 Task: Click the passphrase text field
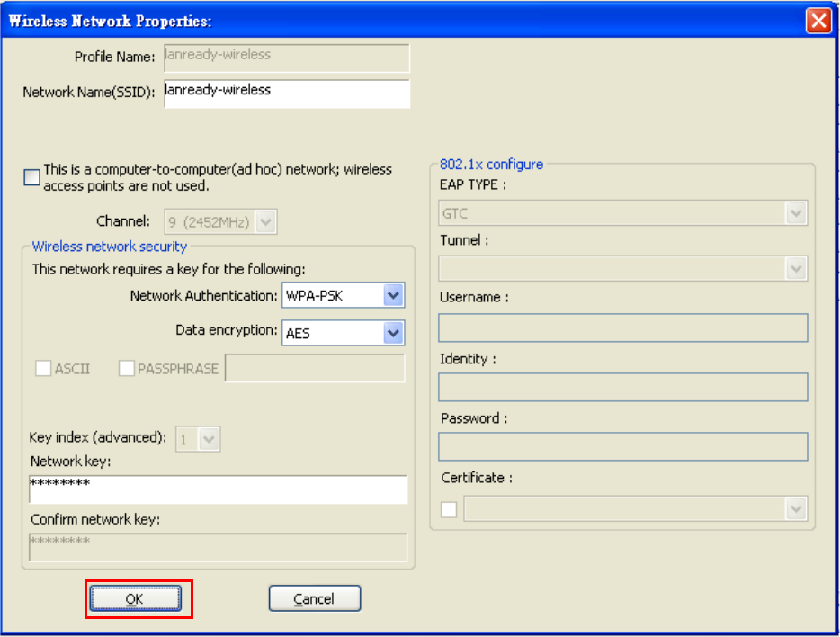(315, 368)
